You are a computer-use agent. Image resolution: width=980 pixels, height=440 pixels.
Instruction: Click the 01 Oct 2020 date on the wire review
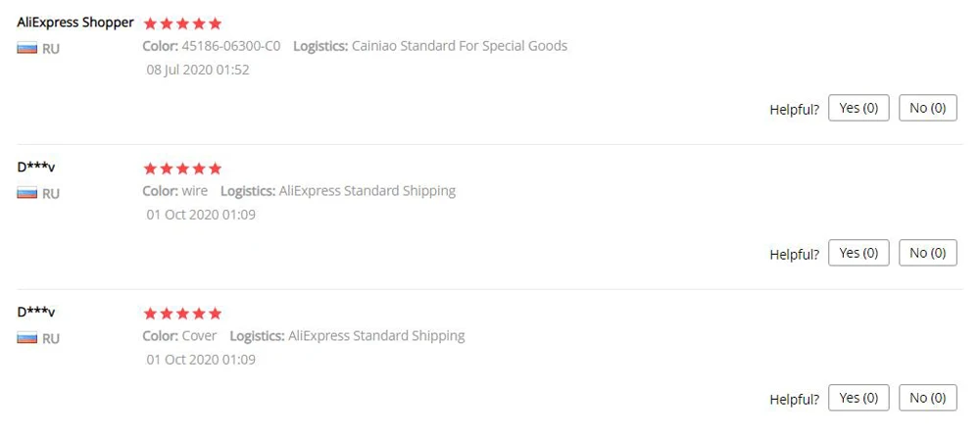coord(201,215)
